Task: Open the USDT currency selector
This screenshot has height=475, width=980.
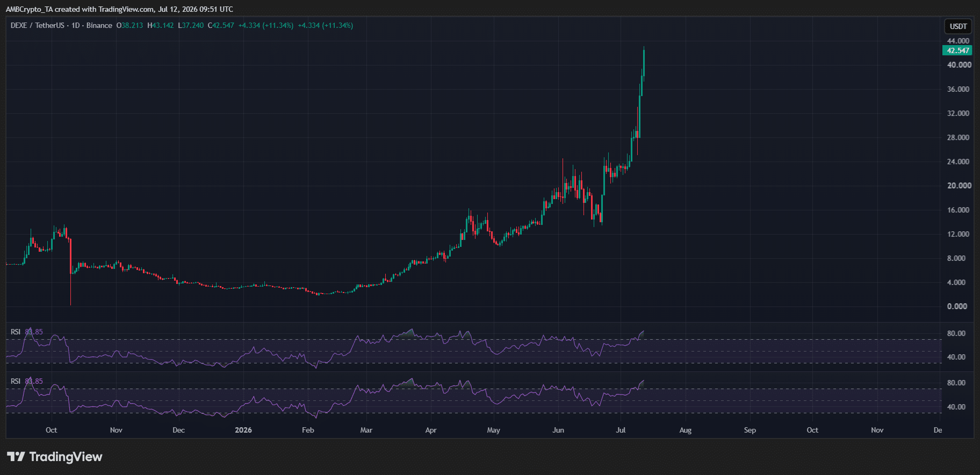Action: (x=958, y=26)
